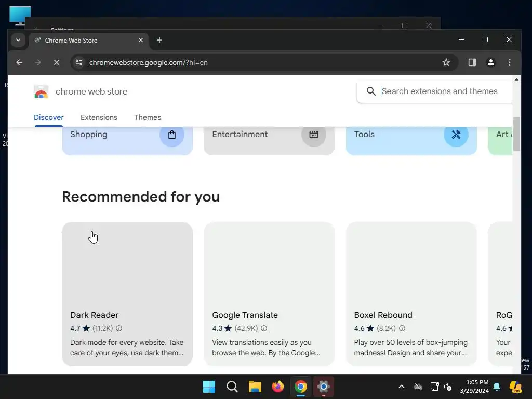Open Windows taskbar Search
532x399 pixels.
click(232, 387)
